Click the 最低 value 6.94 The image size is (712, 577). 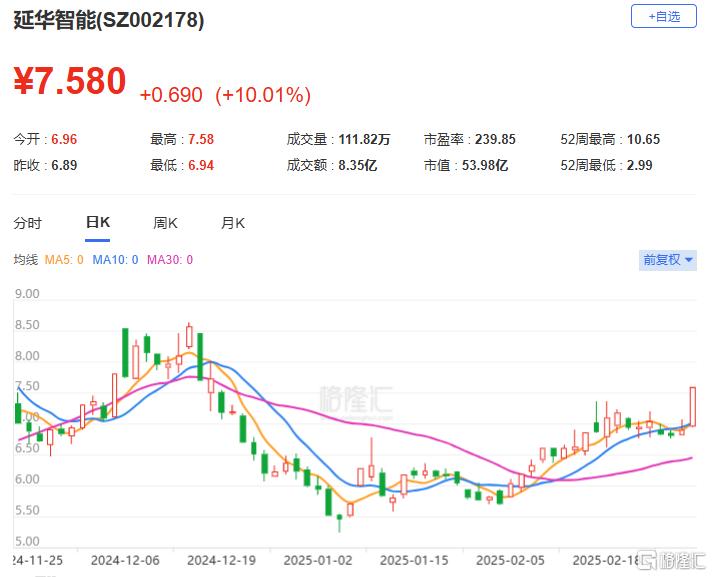[201, 165]
